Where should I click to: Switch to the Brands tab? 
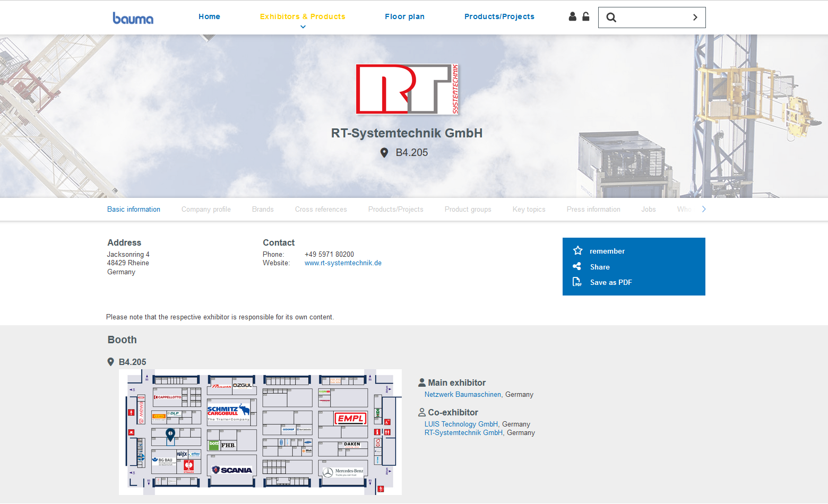tap(263, 209)
